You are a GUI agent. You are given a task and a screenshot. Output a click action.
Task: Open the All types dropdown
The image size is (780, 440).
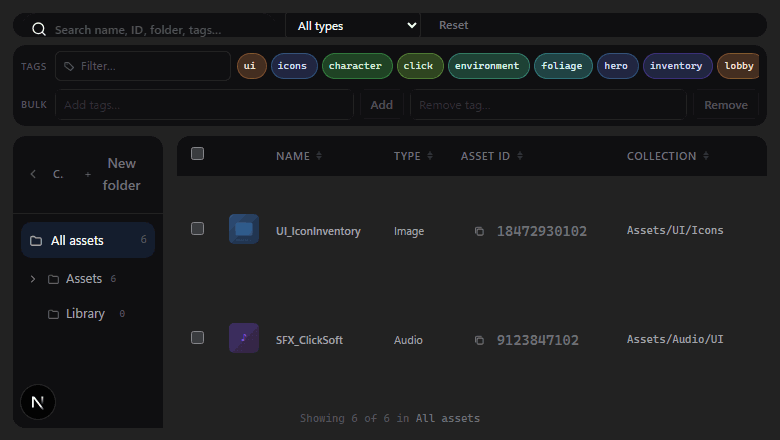coord(353,25)
